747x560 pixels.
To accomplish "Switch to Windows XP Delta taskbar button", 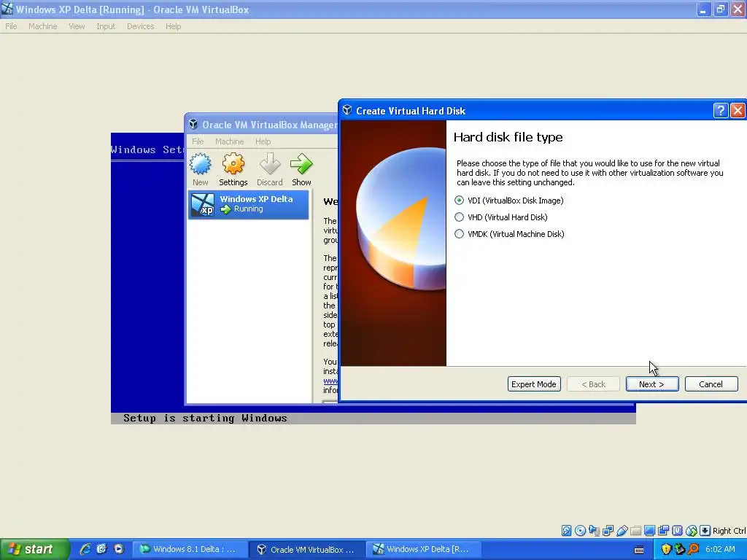I will tap(424, 549).
